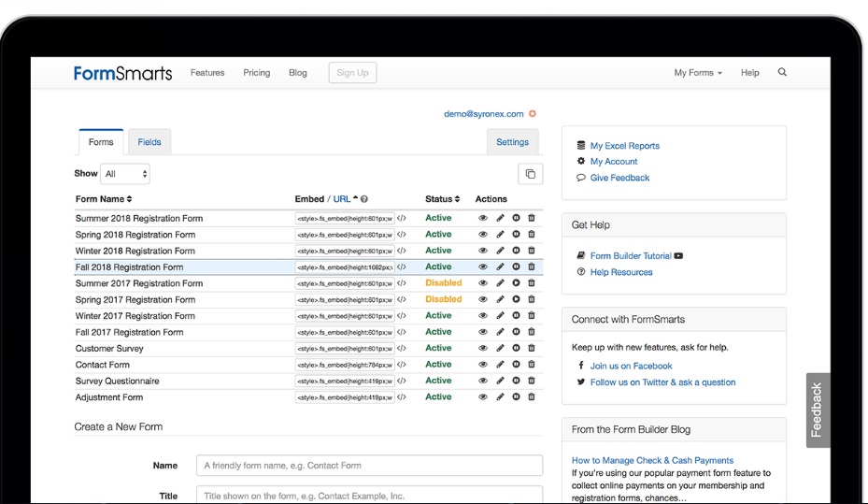Show embed code icon for Customer Survey
The width and height of the screenshot is (868, 504).
pos(402,349)
